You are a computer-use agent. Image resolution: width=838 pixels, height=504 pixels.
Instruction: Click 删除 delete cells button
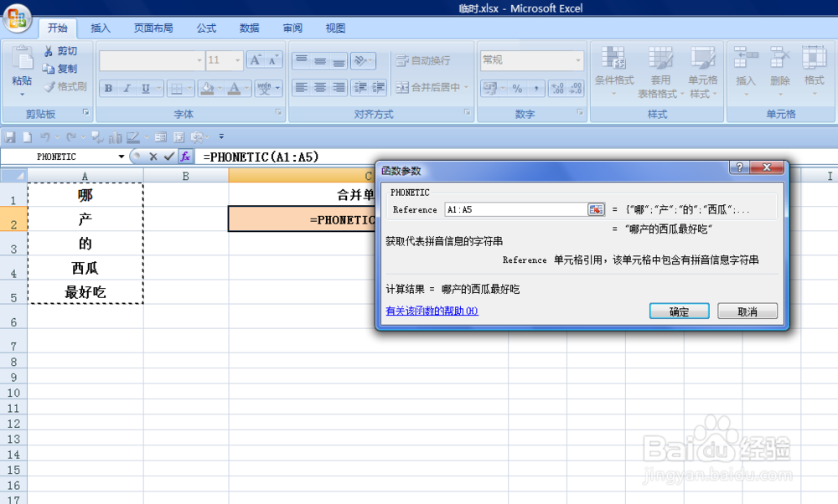(x=779, y=71)
